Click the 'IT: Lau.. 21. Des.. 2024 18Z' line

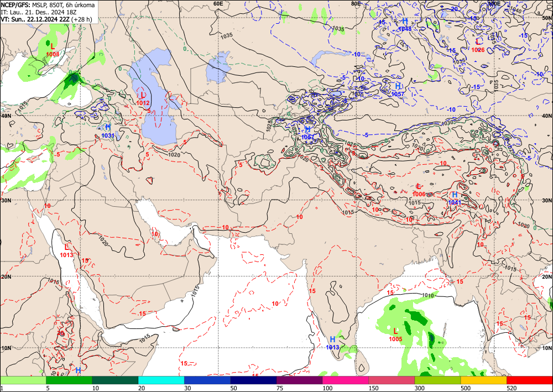(38, 12)
